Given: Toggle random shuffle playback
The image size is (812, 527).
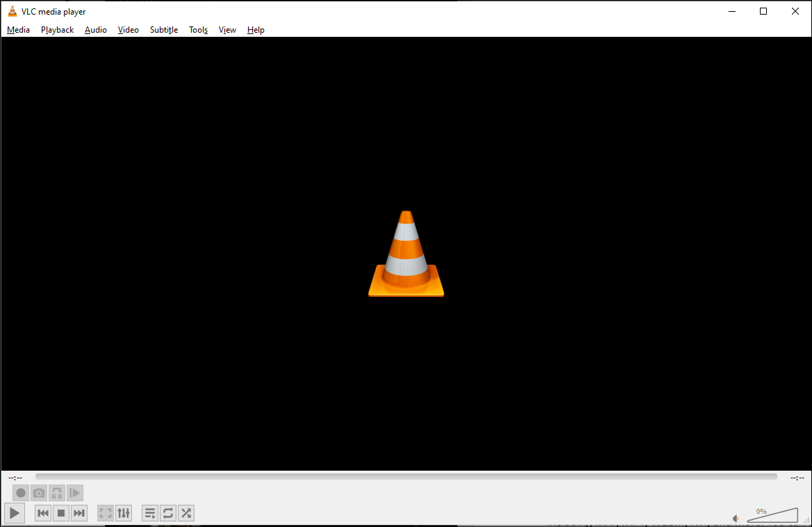Looking at the screenshot, I should tap(186, 513).
